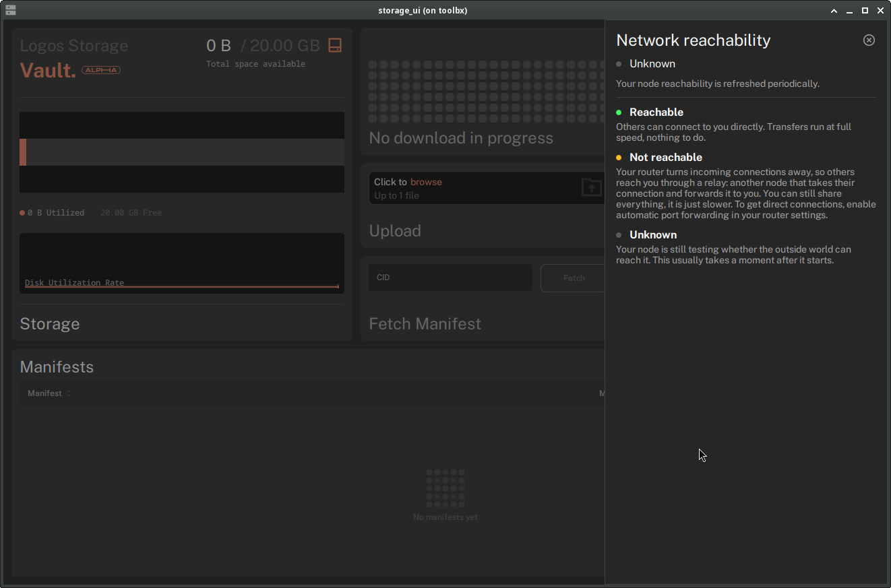
Task: Click the green Reachable status dot
Action: pos(619,112)
